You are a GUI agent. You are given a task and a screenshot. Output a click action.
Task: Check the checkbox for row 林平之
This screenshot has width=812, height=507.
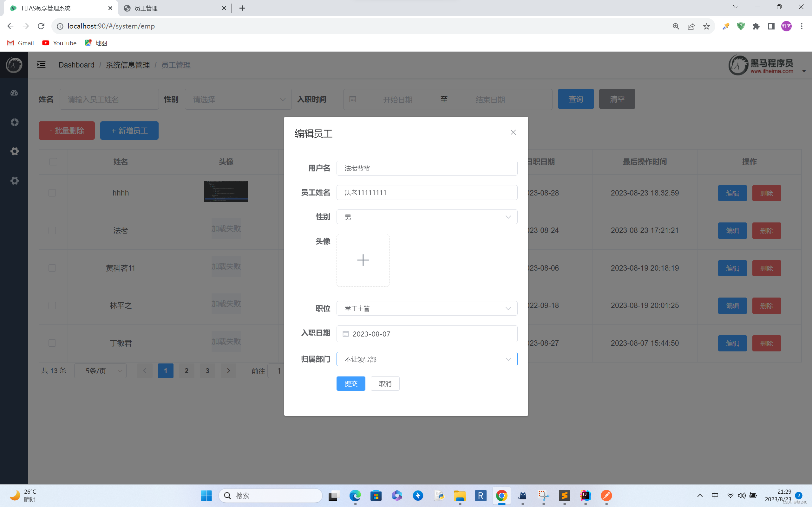pyautogui.click(x=52, y=305)
